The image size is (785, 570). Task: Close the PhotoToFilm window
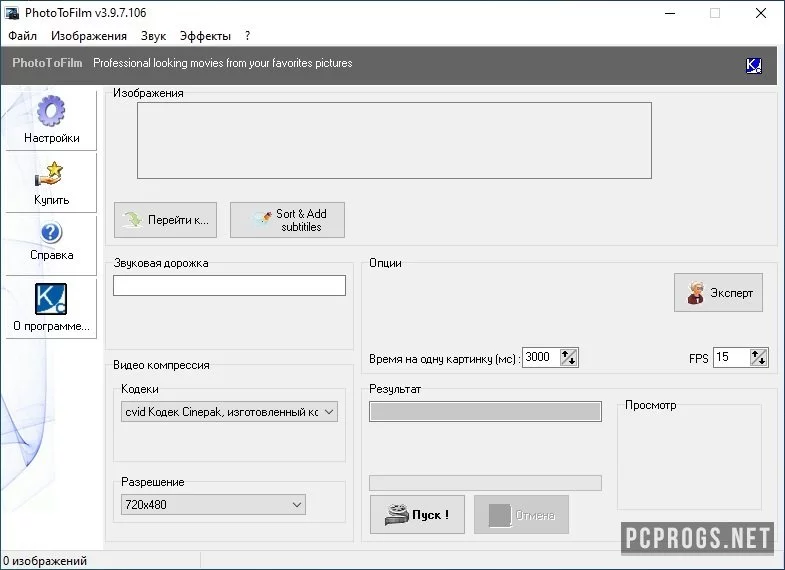[760, 14]
